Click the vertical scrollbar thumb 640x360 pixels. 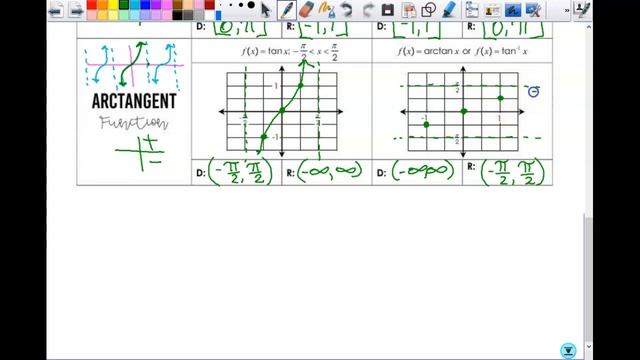[x=588, y=278]
